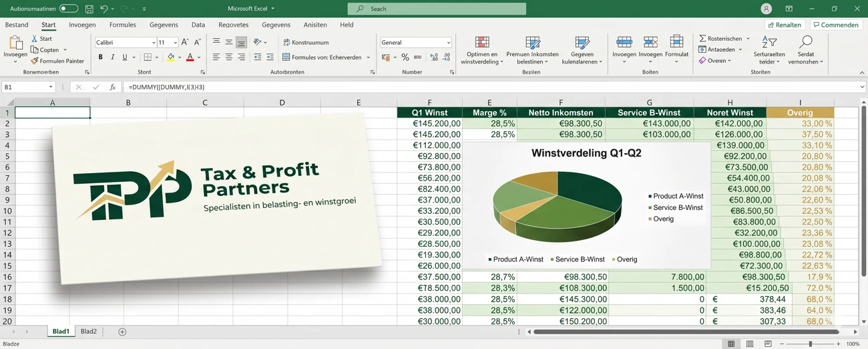Click the Rostenischen sum icon
This screenshot has width=868, height=349.
click(x=702, y=39)
